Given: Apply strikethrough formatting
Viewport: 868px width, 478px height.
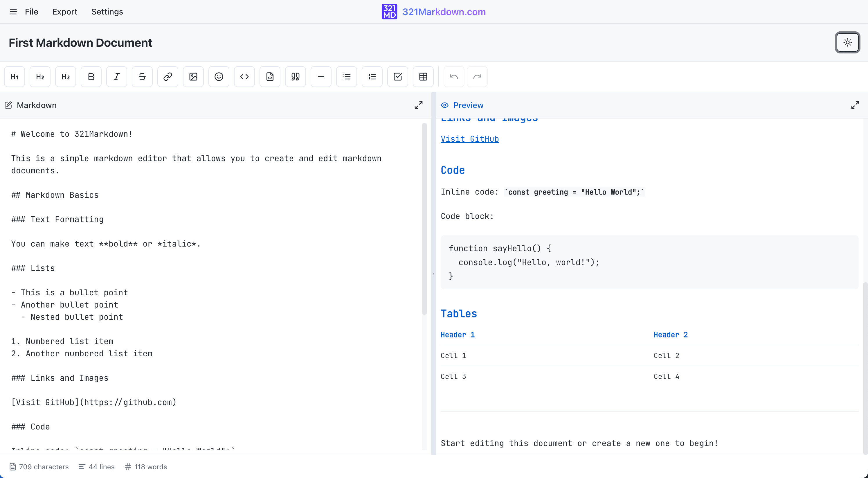Looking at the screenshot, I should 142,77.
